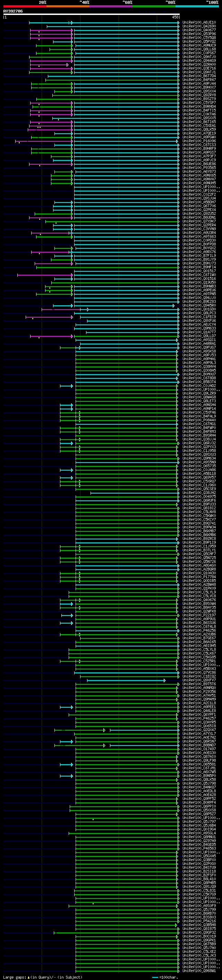Click the red 20% identity legend segment
Screen dimensions: 222x980
pos(25,6)
